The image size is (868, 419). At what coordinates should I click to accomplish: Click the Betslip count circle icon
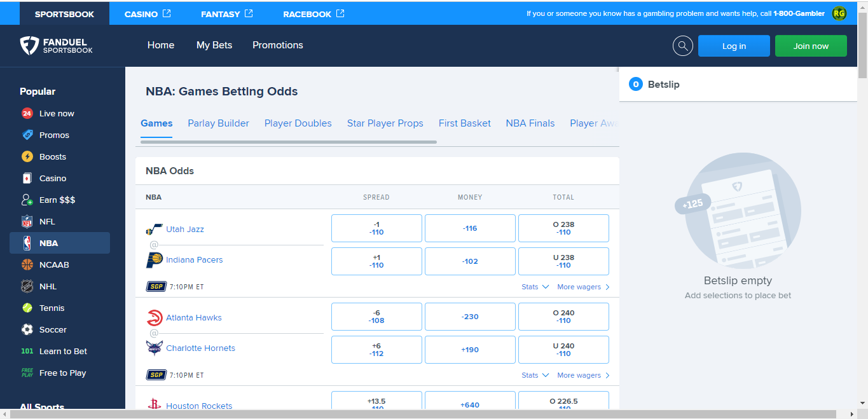[635, 84]
